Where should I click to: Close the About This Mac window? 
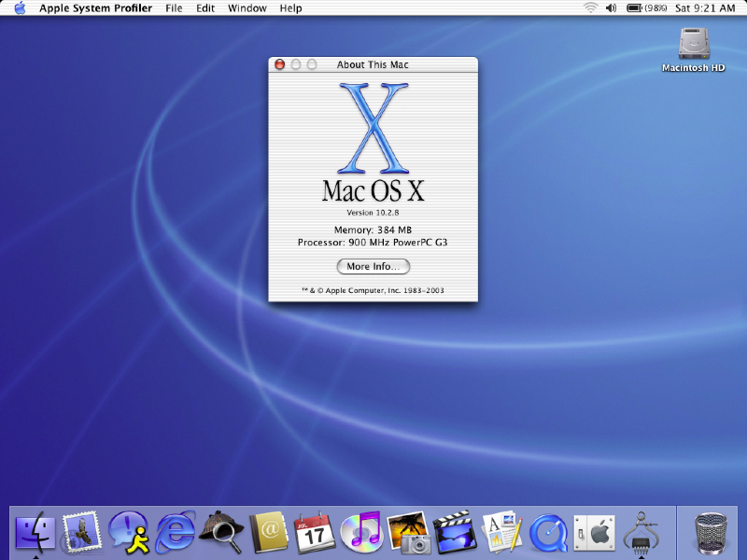point(279,64)
